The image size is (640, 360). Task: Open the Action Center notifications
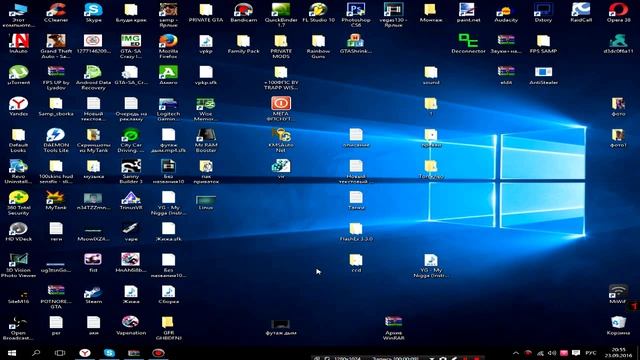pyautogui.click(x=576, y=353)
